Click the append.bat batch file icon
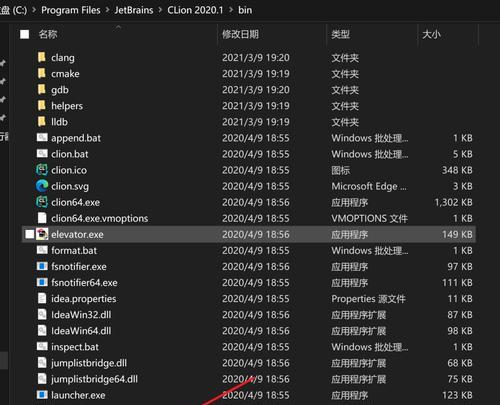The height and width of the screenshot is (405, 500). [x=42, y=137]
